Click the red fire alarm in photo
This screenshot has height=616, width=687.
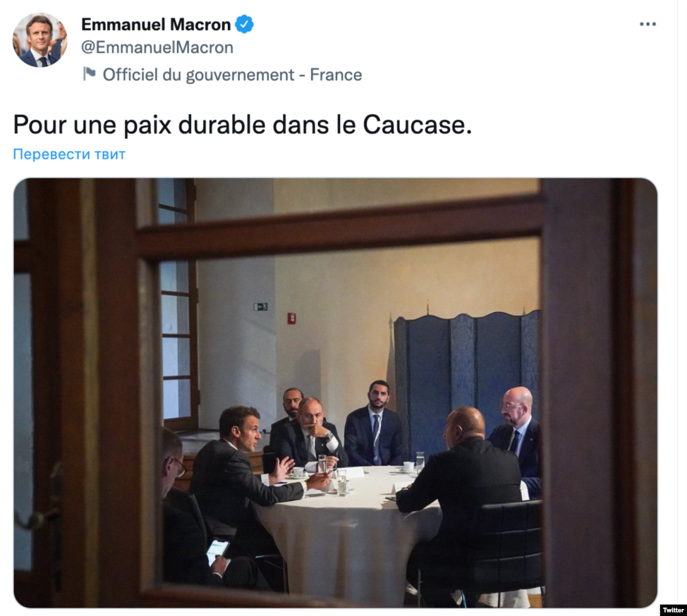point(291,319)
